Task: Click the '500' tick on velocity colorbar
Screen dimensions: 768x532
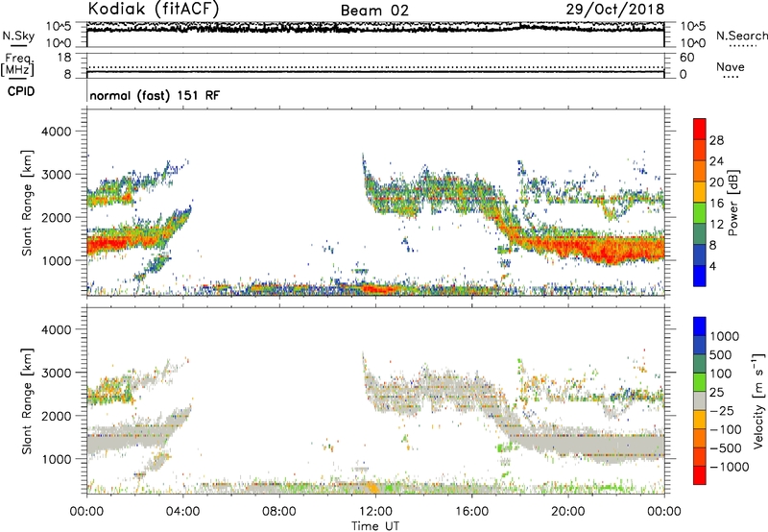Action: tap(721, 354)
